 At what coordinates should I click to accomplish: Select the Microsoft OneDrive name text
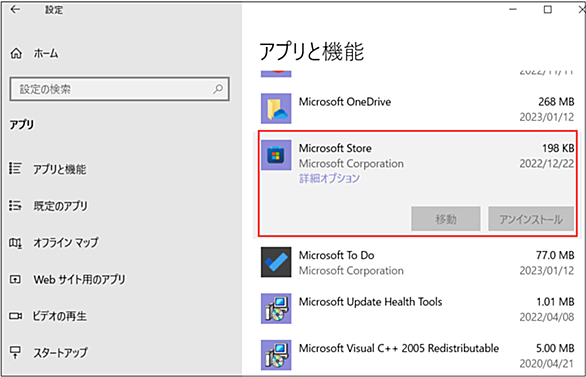pos(345,102)
